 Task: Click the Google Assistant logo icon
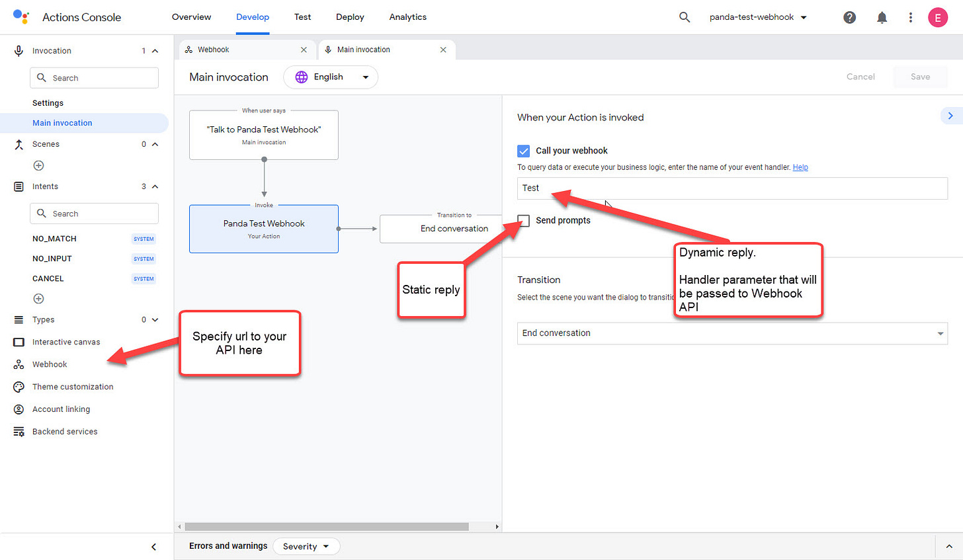point(21,17)
